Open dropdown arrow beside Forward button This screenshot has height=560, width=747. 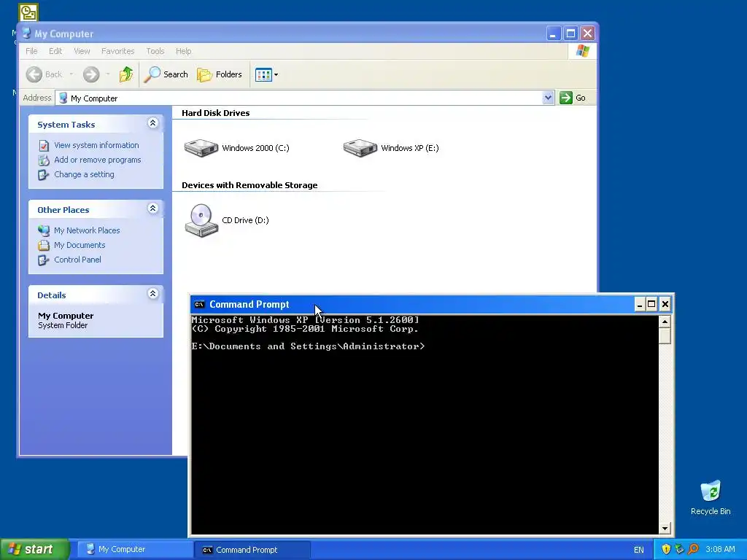click(x=108, y=74)
